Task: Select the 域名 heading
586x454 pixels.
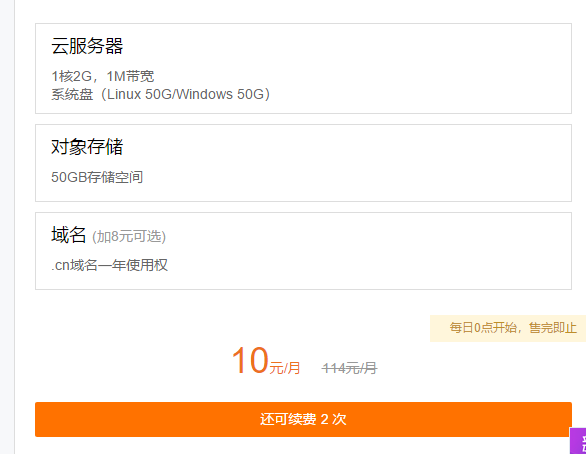Action: point(69,235)
